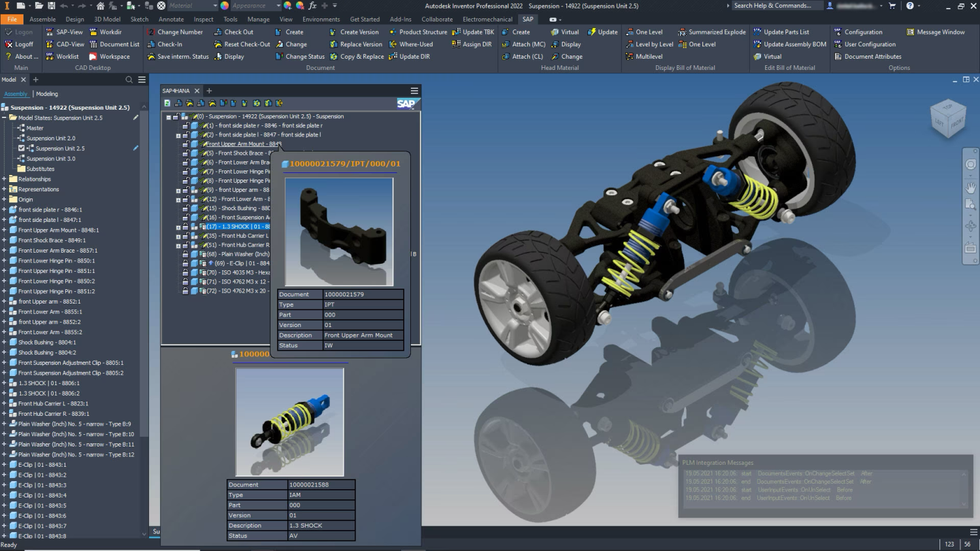
Task: Click Update DIR
Action: pyautogui.click(x=410, y=57)
